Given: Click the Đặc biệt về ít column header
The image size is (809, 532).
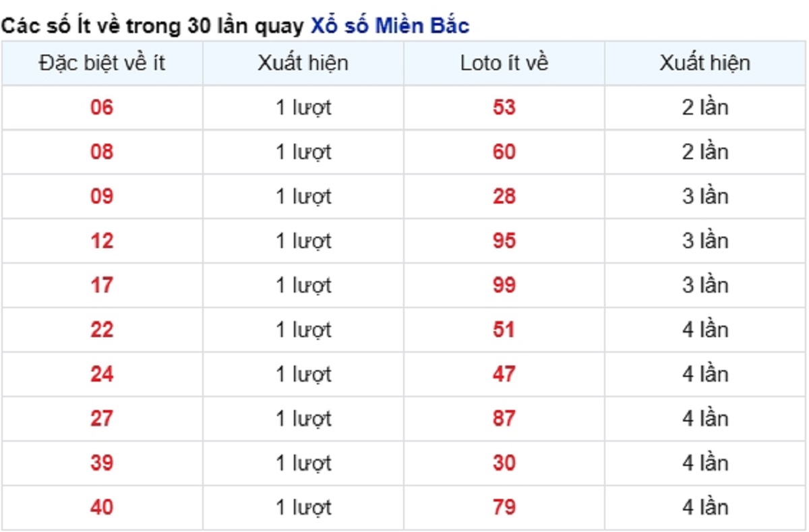Looking at the screenshot, I should tap(102, 63).
